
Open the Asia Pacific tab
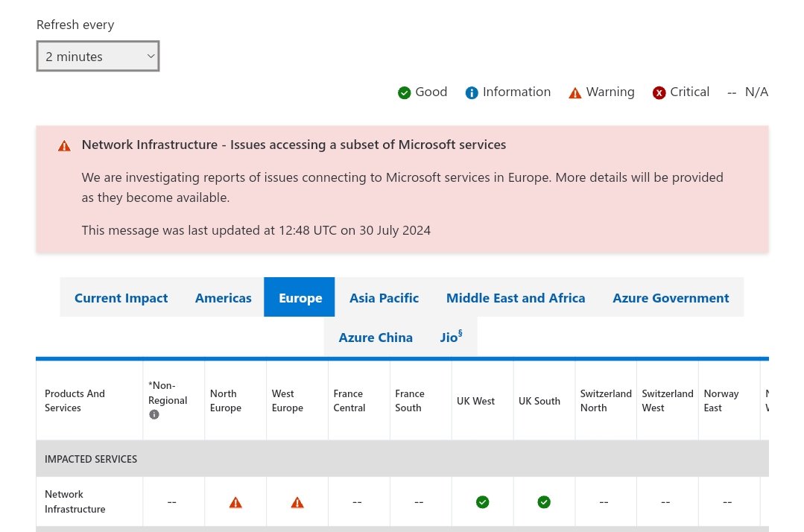tap(384, 298)
